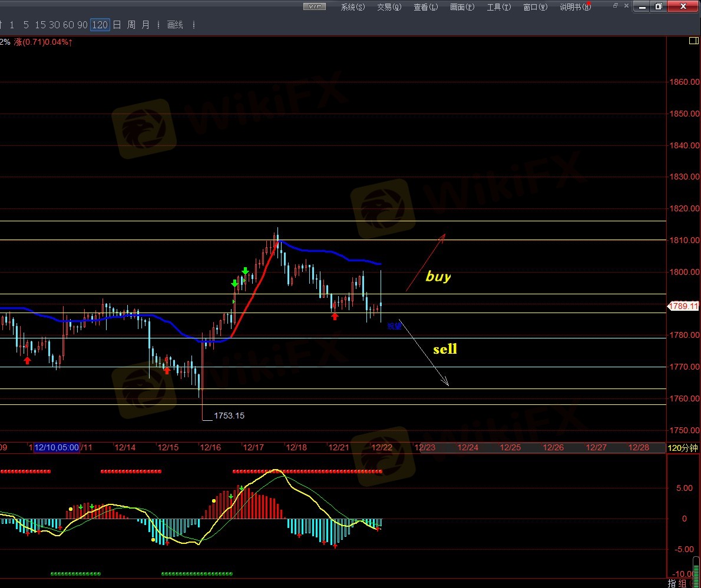Click the highlighted 12/10,05:00 time axis marker
The height and width of the screenshot is (588, 701).
coord(57,447)
